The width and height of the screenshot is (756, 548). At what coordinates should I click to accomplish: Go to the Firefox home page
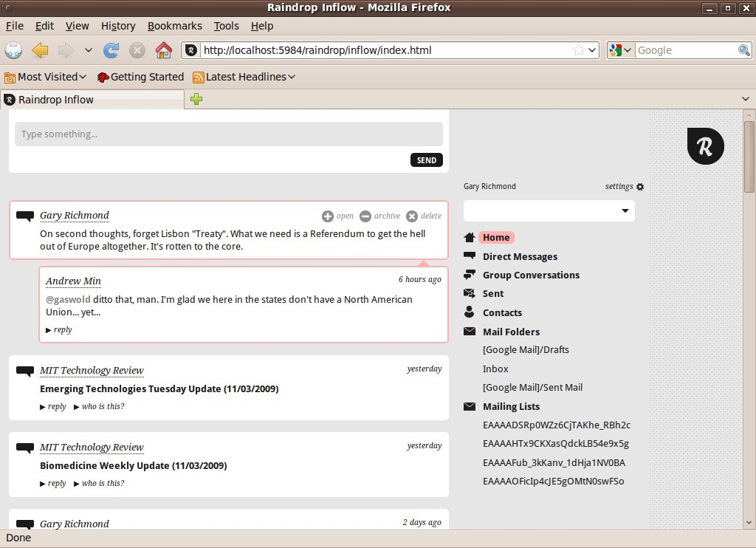[163, 50]
